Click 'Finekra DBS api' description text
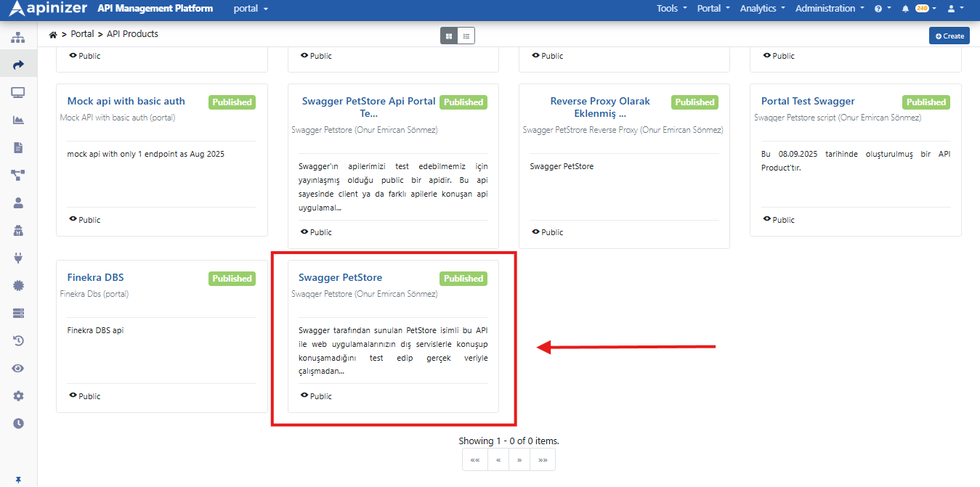 coord(95,330)
